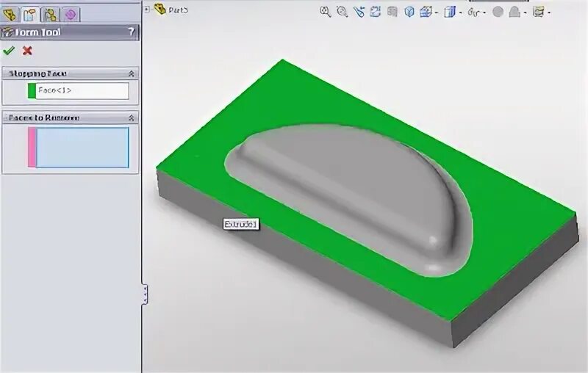Viewport: 588px width, 373px height.
Task: Expand the flyout tree plus box
Action: pos(146,10)
